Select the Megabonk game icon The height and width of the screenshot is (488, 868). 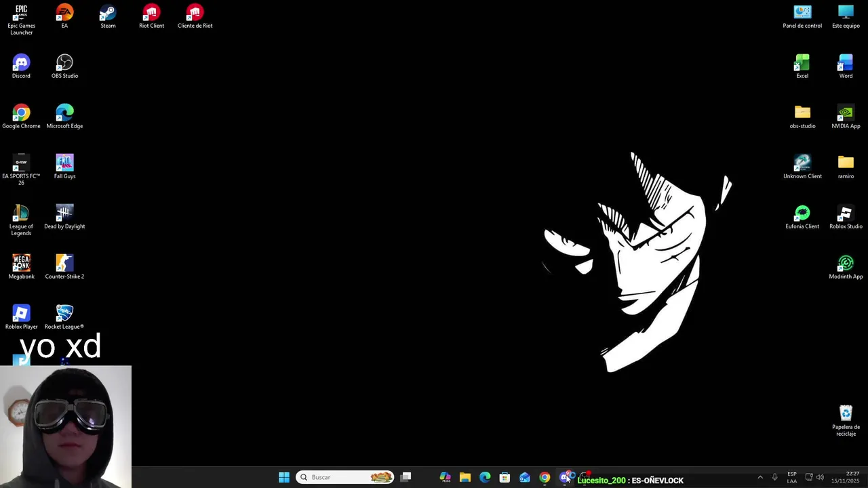tap(21, 268)
